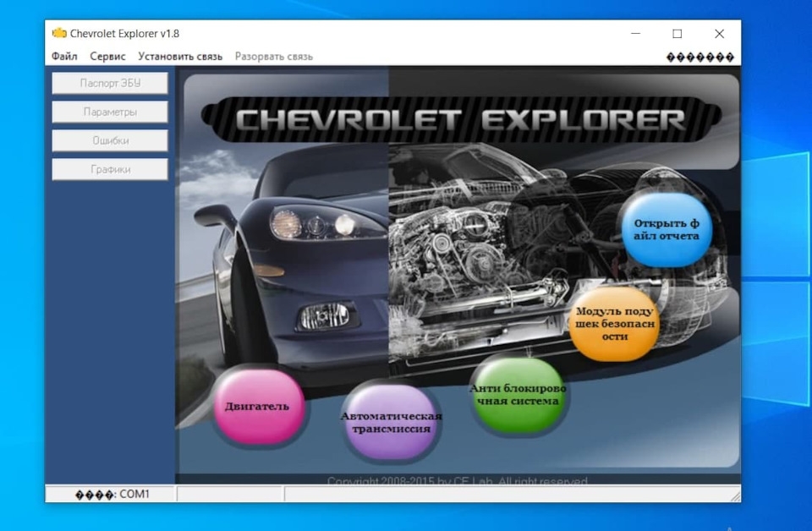
Task: Click the blue Открыть файл отчета bubble
Action: coord(667,229)
